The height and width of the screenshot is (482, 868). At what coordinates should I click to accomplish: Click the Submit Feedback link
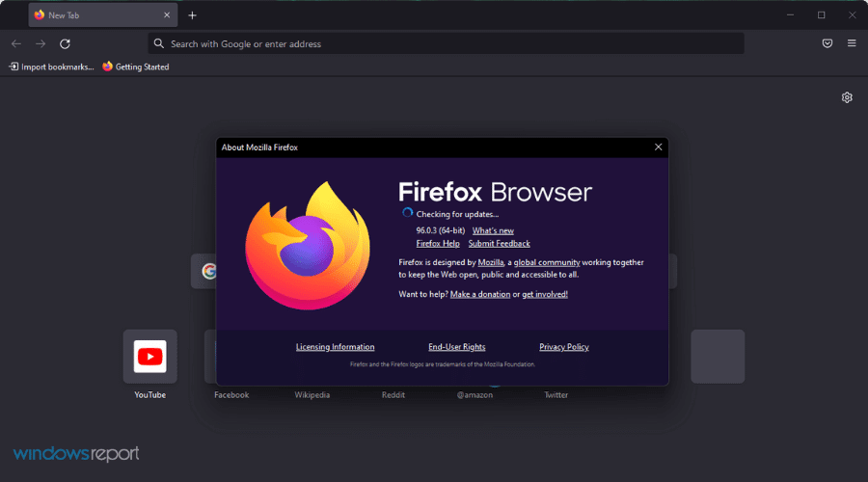point(499,244)
